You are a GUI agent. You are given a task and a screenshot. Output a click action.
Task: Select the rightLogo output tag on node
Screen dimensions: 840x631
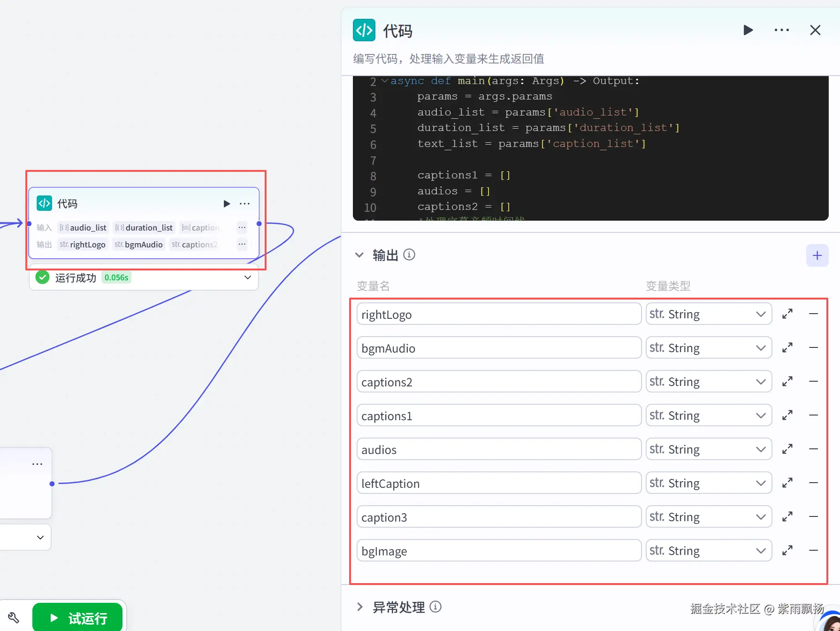click(x=83, y=244)
